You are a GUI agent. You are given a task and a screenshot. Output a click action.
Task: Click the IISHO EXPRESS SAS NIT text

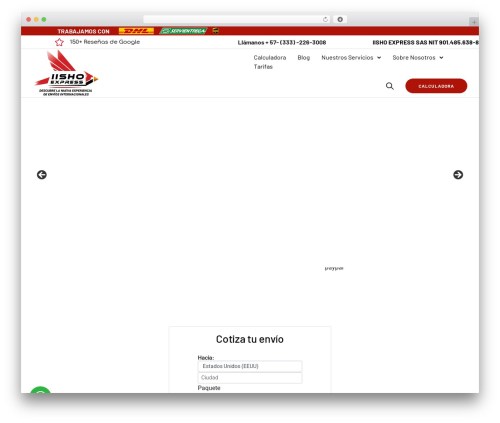426,42
